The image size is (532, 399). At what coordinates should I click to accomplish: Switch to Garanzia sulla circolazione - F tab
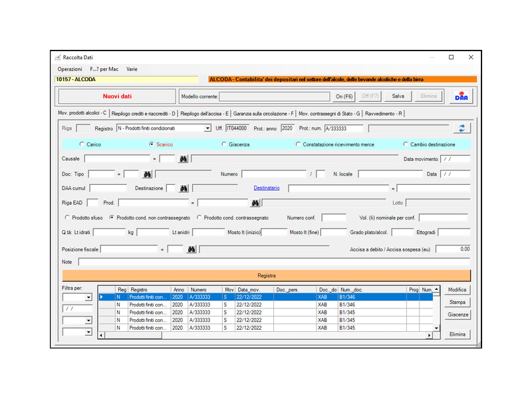coord(263,114)
